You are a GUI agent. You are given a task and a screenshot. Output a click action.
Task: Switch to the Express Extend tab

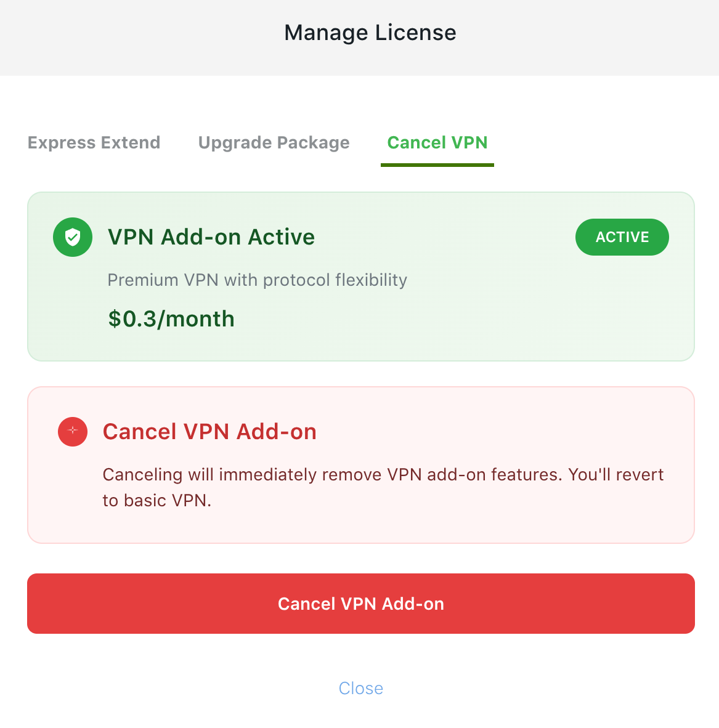pos(94,142)
